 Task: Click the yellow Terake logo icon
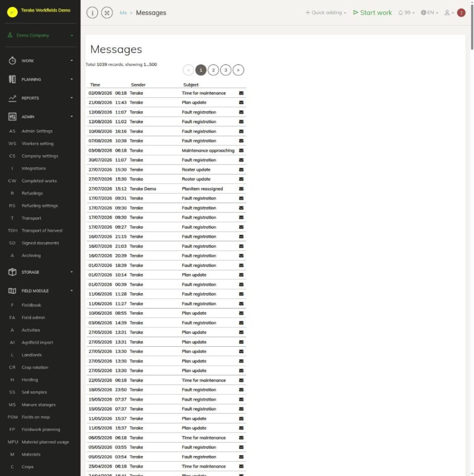pyautogui.click(x=12, y=12)
